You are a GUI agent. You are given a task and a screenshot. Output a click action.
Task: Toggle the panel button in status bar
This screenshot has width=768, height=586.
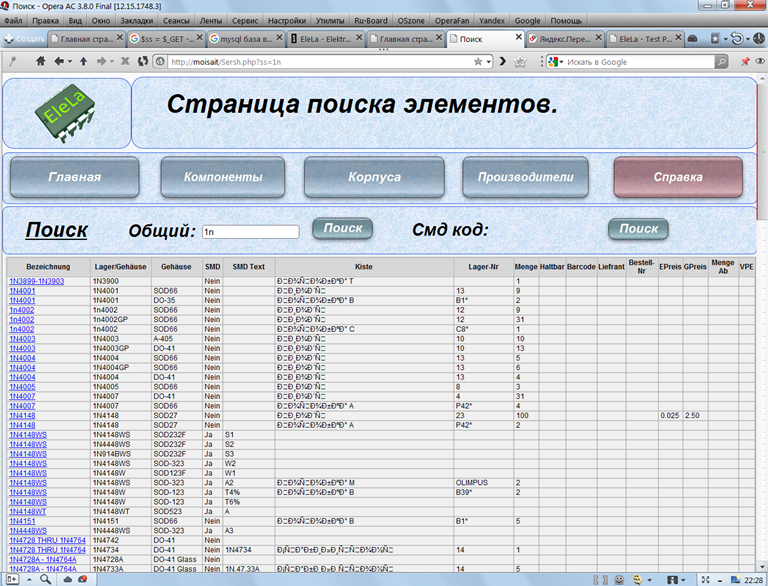[x=12, y=580]
